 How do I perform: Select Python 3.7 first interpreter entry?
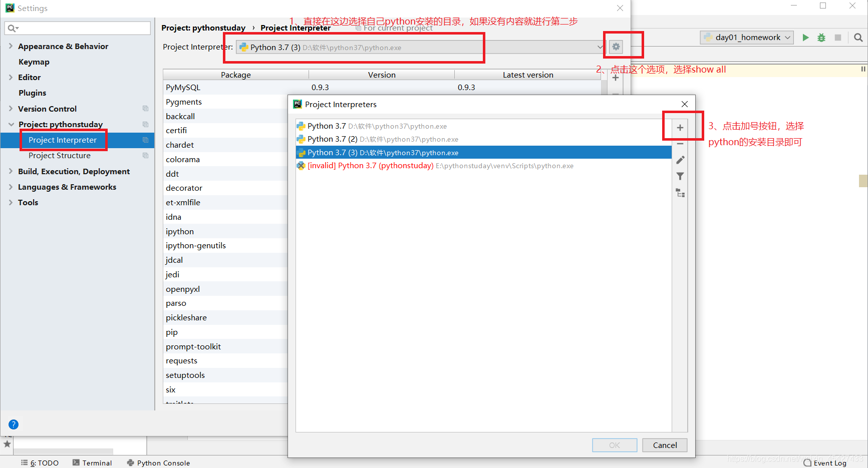[483, 126]
